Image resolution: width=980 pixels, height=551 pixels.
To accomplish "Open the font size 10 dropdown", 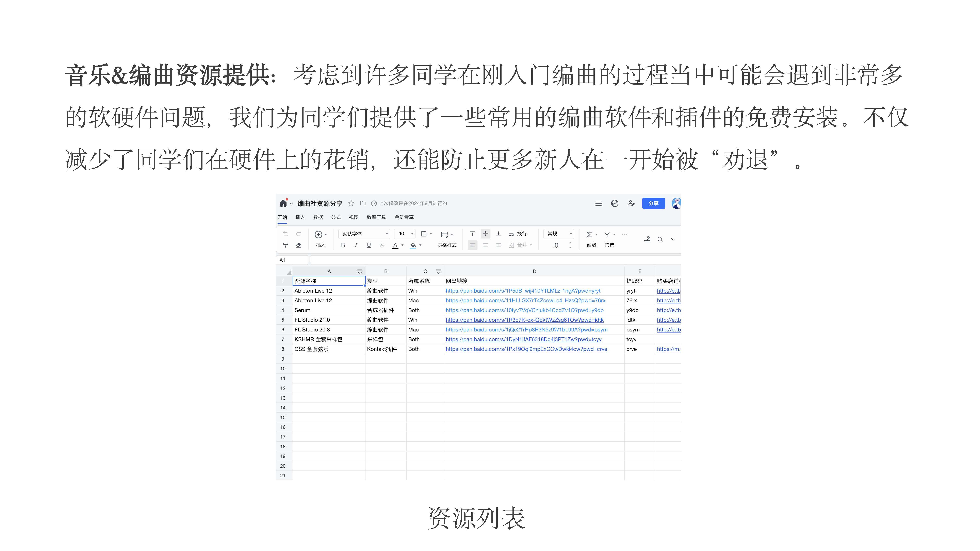I will coord(405,234).
